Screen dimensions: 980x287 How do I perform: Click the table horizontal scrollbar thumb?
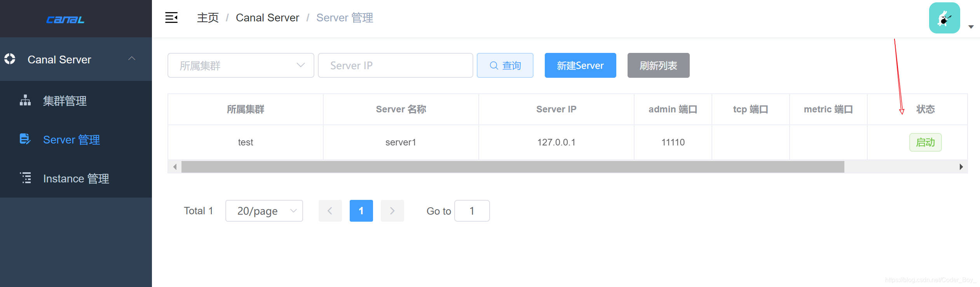coord(513,167)
